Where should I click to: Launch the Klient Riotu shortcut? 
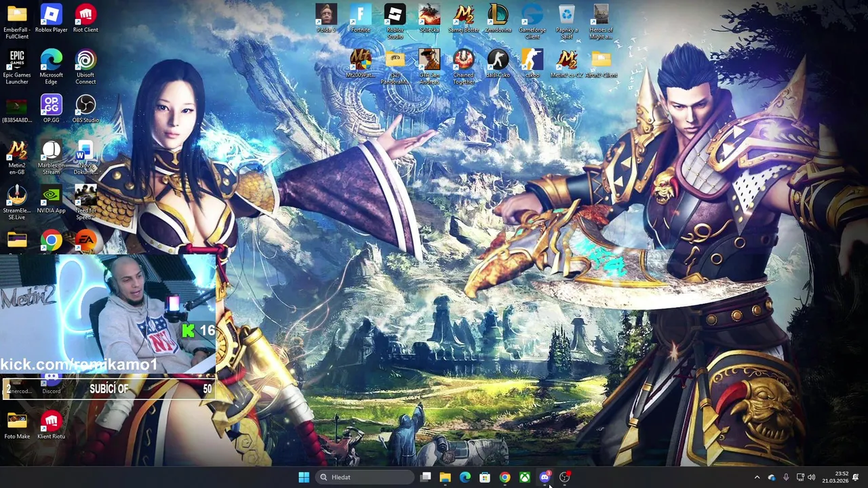tap(51, 426)
